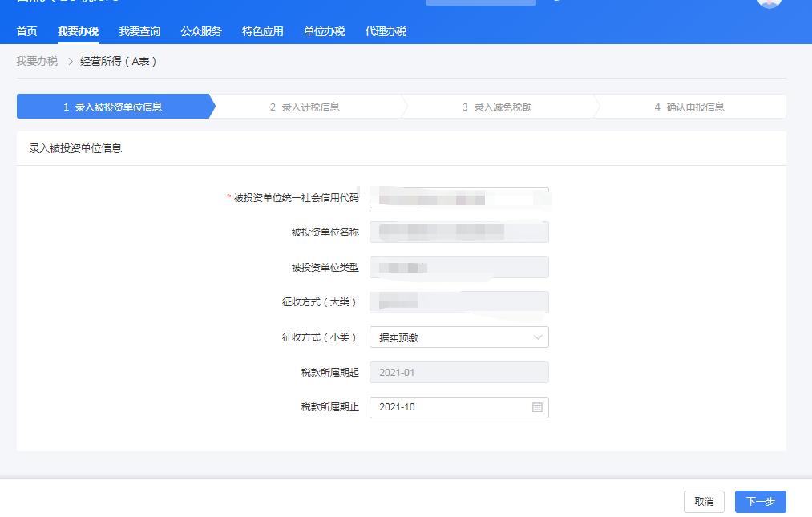Open the 我要查询 menu
The height and width of the screenshot is (517, 812).
pyautogui.click(x=138, y=31)
